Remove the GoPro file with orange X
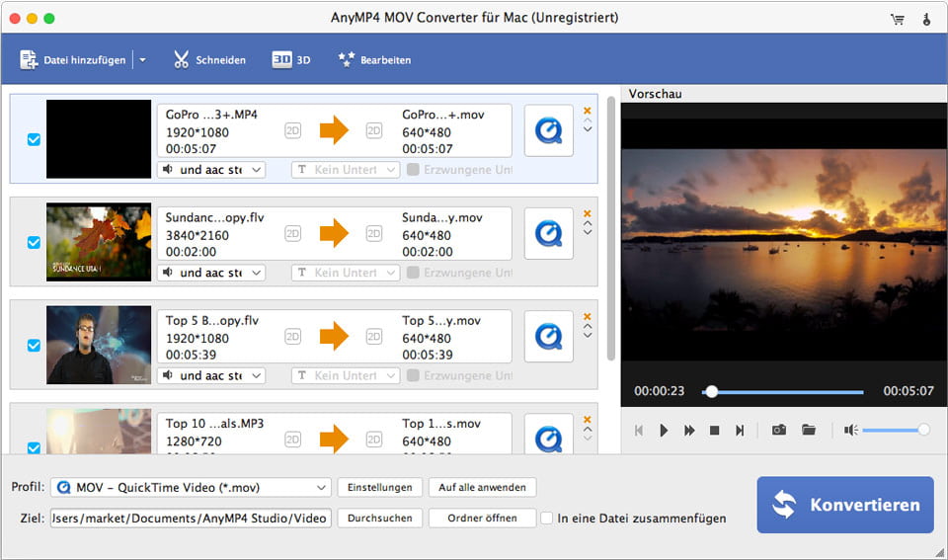The image size is (948, 560). coord(587,111)
